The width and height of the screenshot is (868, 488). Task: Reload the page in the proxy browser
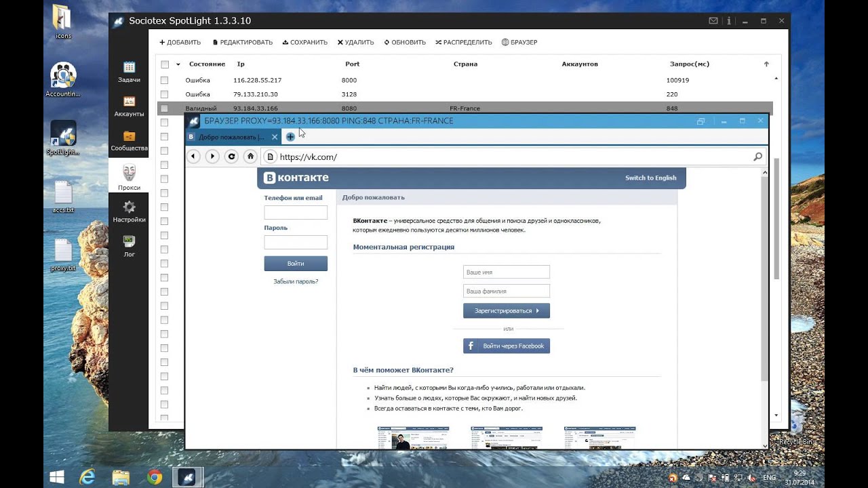pyautogui.click(x=231, y=157)
